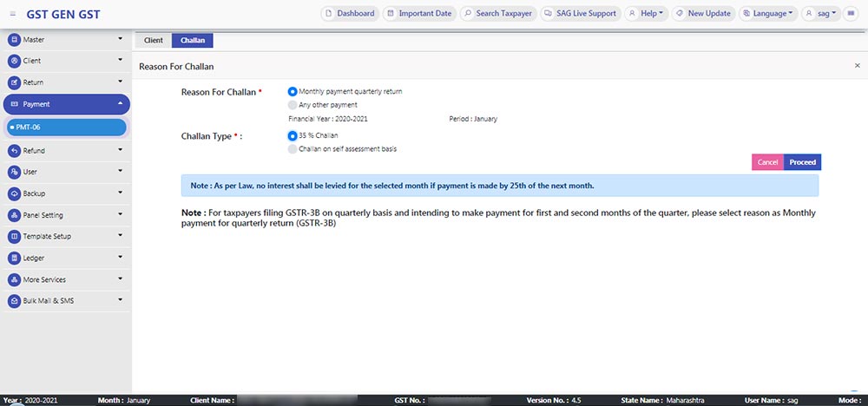Switch to the Client tab
Image resolution: width=868 pixels, height=406 pixels.
153,41
